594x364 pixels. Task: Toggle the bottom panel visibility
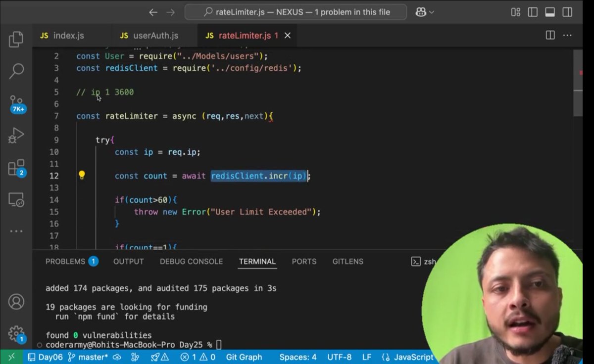pyautogui.click(x=550, y=12)
